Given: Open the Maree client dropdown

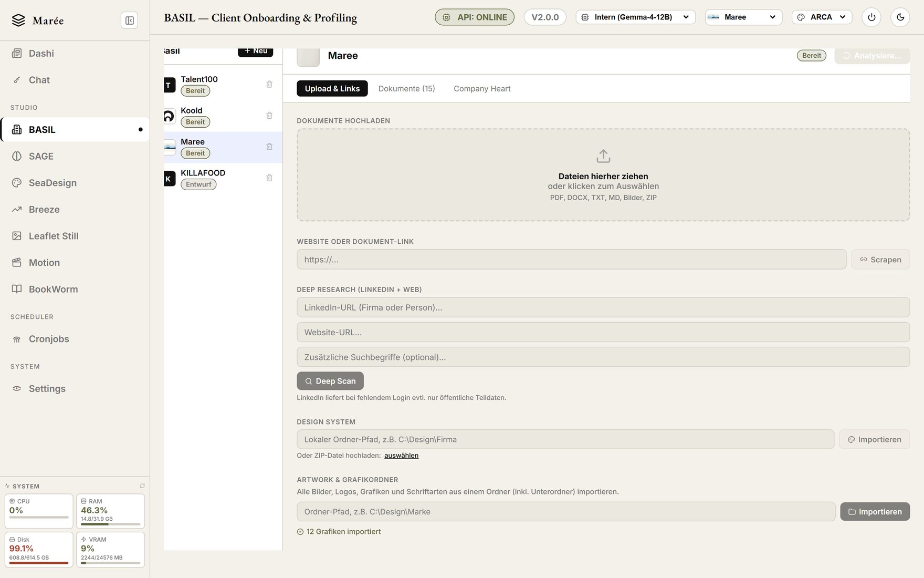Looking at the screenshot, I should 743,17.
